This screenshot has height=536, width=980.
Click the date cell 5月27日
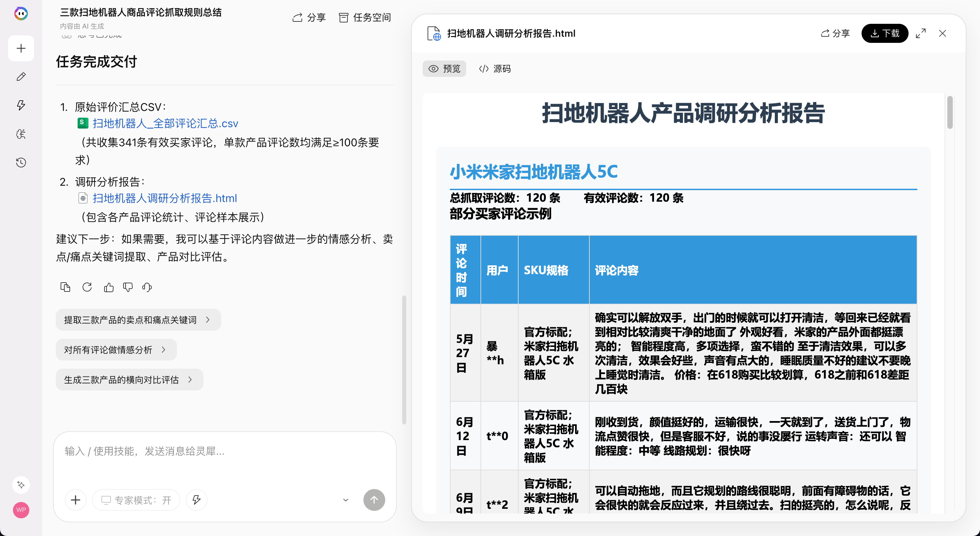coord(465,353)
